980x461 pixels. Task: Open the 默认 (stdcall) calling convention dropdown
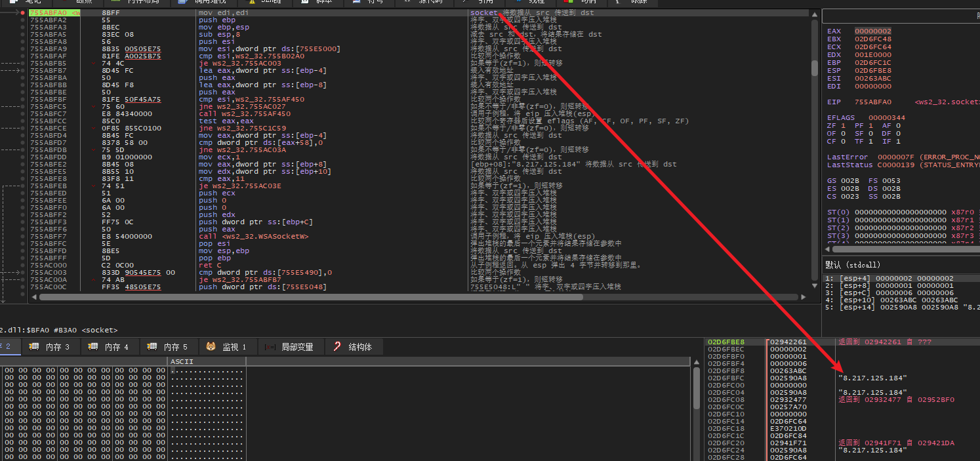click(853, 265)
